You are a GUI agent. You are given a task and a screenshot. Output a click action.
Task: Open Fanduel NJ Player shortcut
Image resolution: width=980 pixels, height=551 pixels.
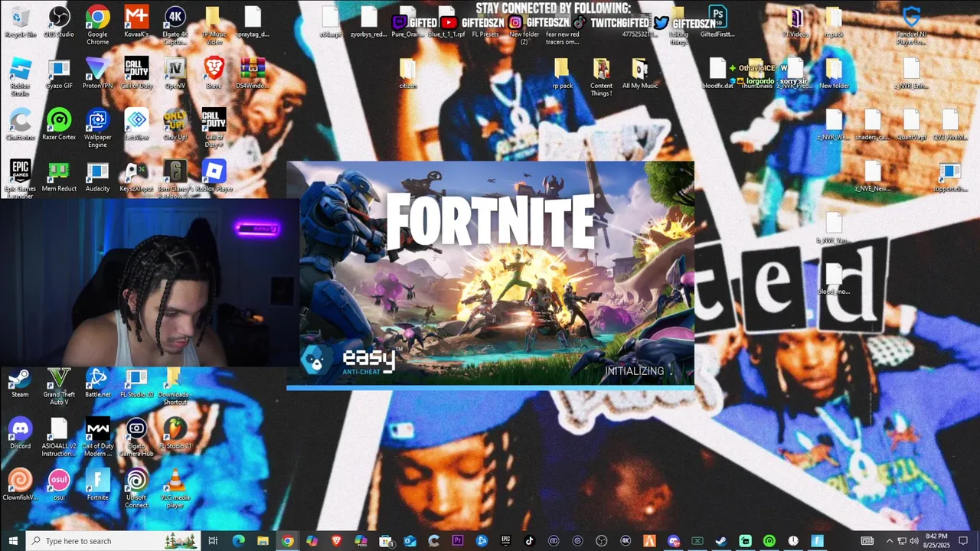point(911,24)
